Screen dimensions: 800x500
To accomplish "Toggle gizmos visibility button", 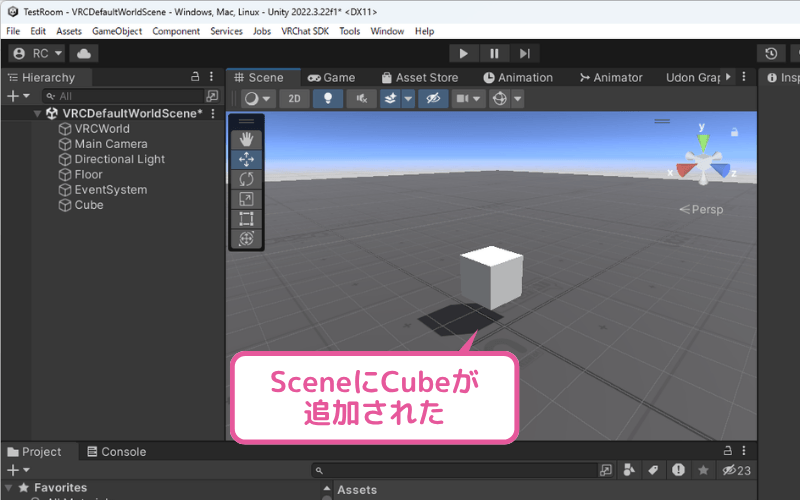I will (500, 99).
